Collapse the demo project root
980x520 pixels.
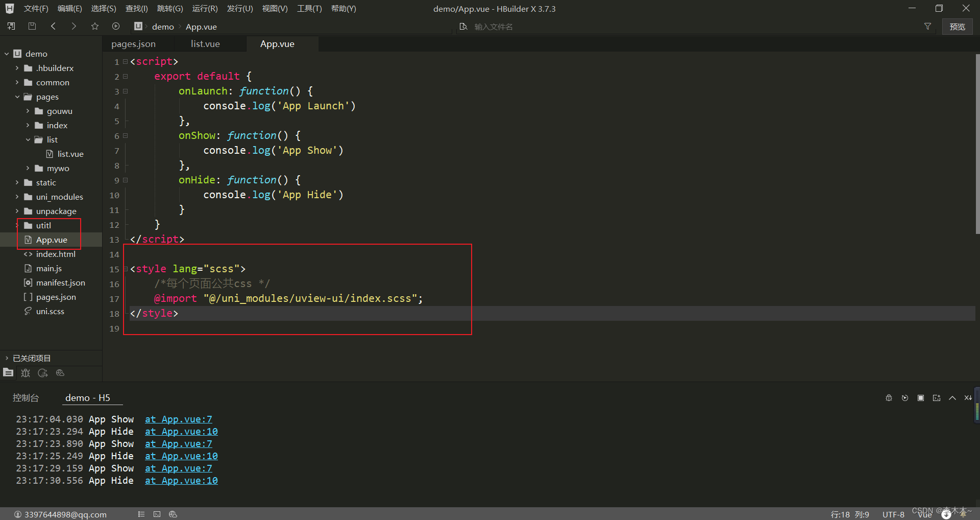click(x=7, y=54)
